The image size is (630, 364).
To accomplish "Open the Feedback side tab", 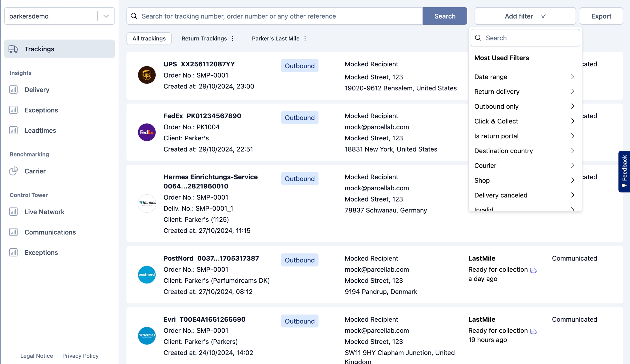I will pyautogui.click(x=624, y=171).
